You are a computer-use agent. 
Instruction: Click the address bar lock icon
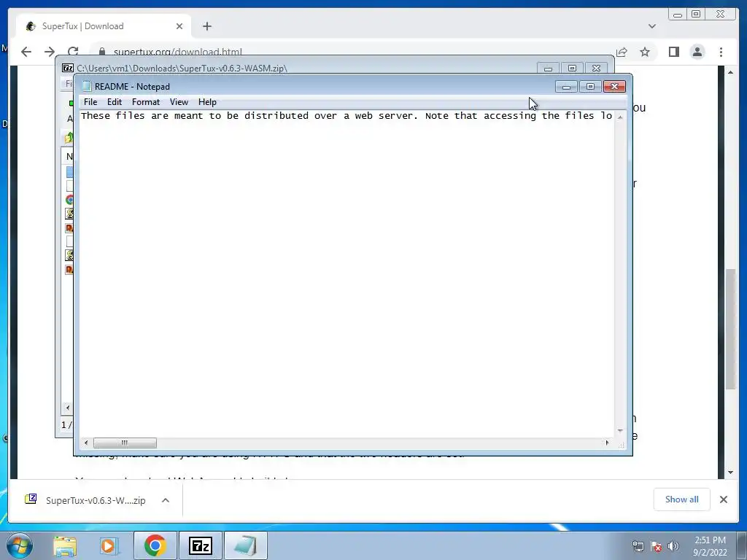(102, 52)
